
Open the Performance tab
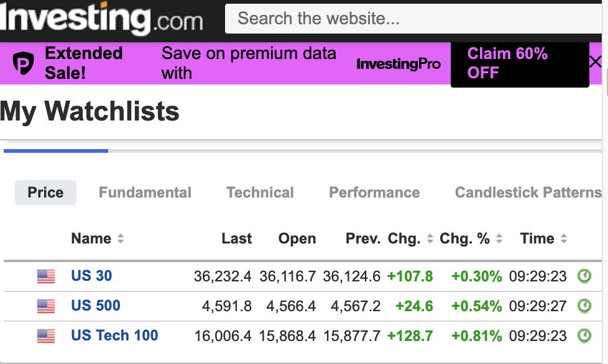[x=374, y=193]
